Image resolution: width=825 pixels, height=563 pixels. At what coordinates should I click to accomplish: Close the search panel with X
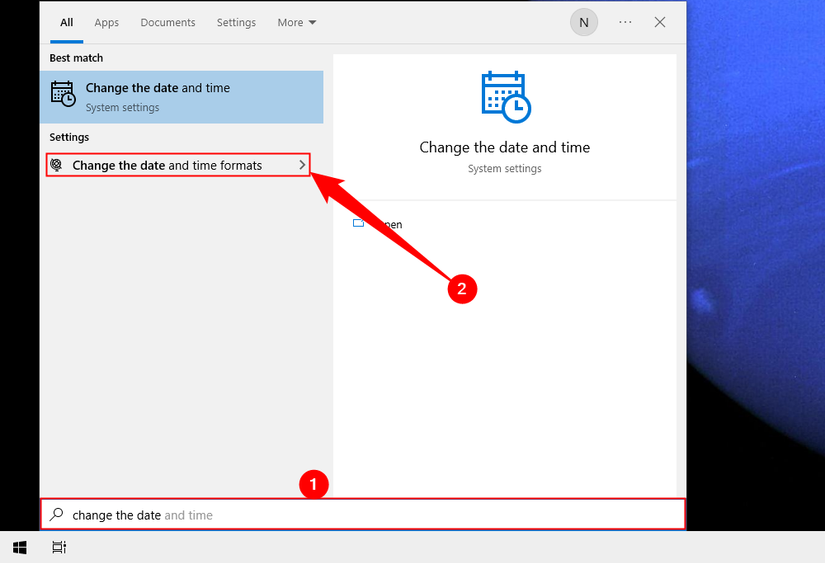click(660, 22)
